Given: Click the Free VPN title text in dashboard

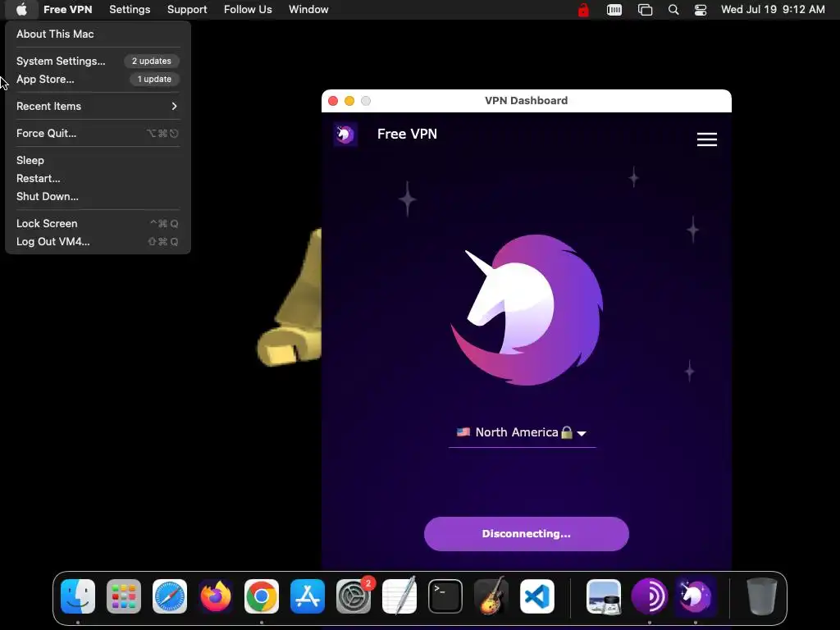Looking at the screenshot, I should click(x=407, y=134).
